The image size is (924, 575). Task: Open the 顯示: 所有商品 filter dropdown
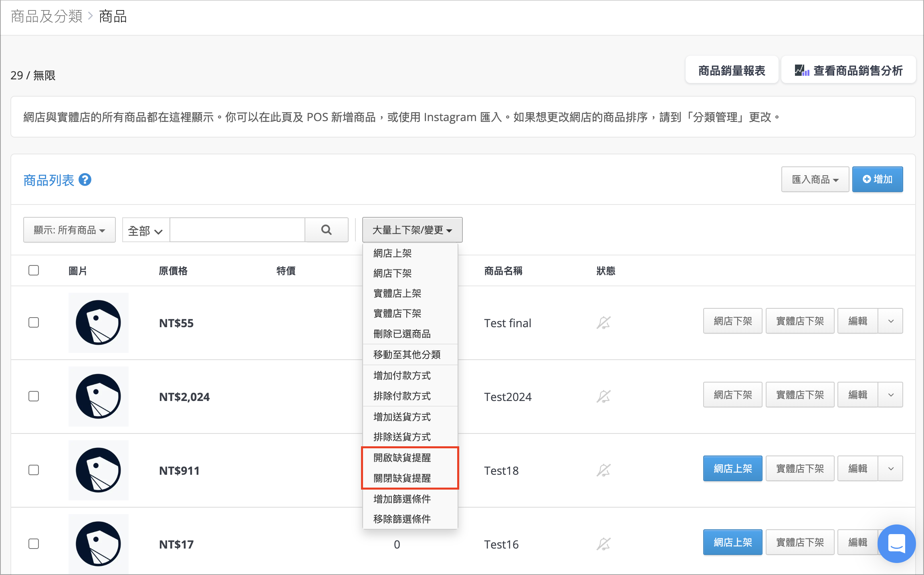pos(69,230)
